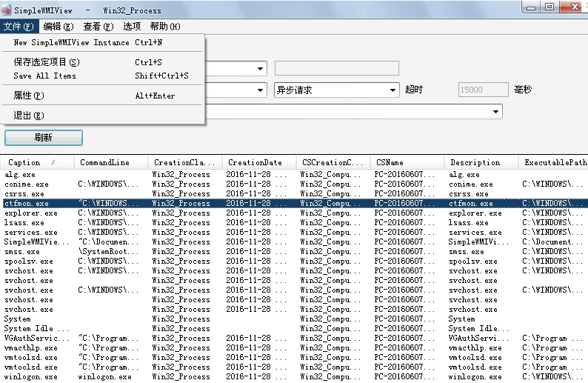The width and height of the screenshot is (588, 383).
Task: Sort by CSName column header
Action: 407,162
